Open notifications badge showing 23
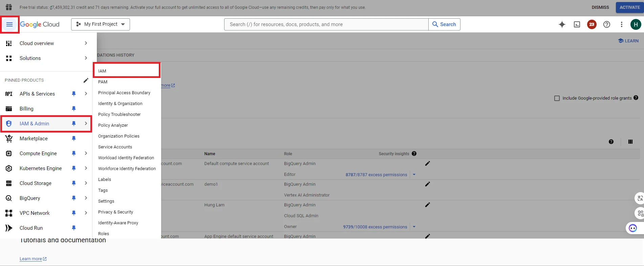644x266 pixels. pyautogui.click(x=592, y=24)
